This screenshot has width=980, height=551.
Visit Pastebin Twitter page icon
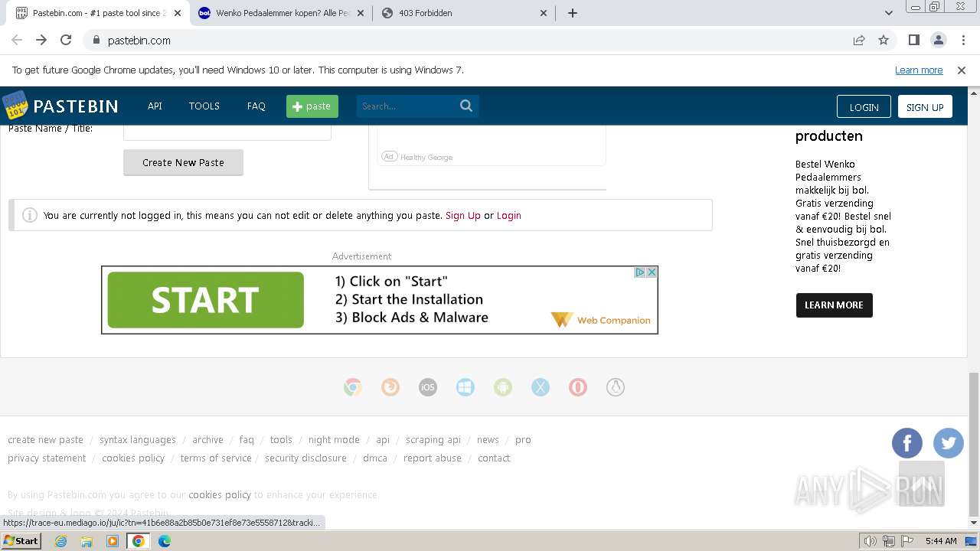(x=949, y=443)
